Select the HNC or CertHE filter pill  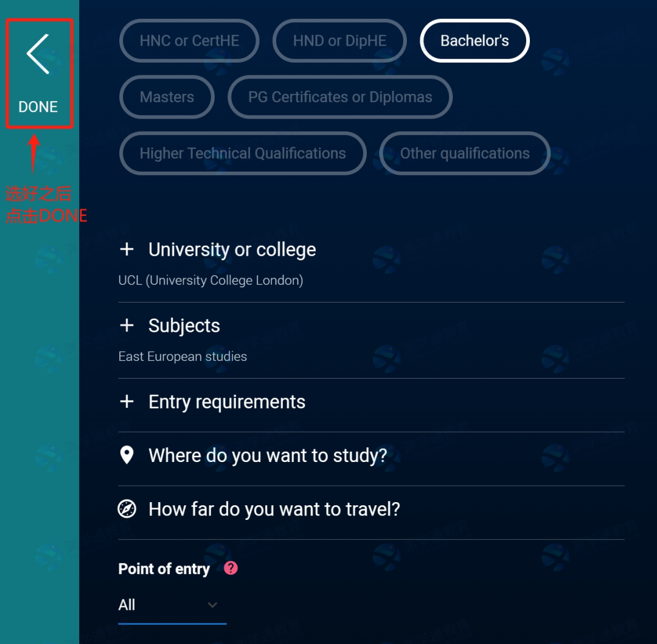pos(189,41)
